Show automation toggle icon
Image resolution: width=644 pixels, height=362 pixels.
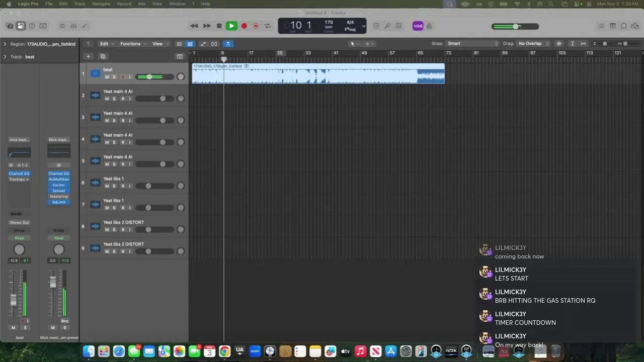(x=203, y=44)
